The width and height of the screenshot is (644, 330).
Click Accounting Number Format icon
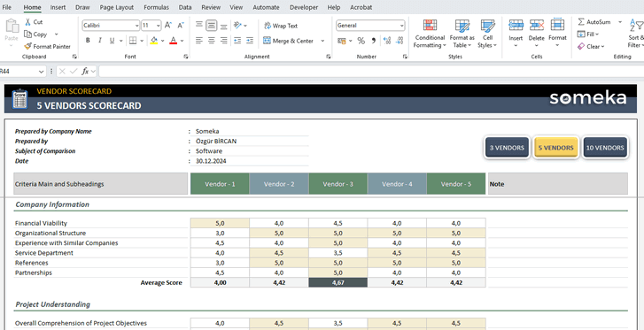click(342, 41)
